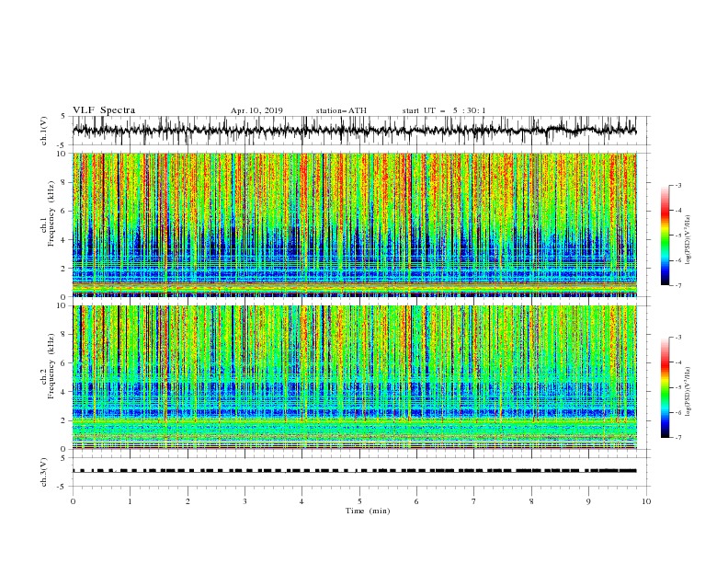
Task: Click the "station=ATH" label
Action: pyautogui.click(x=341, y=110)
